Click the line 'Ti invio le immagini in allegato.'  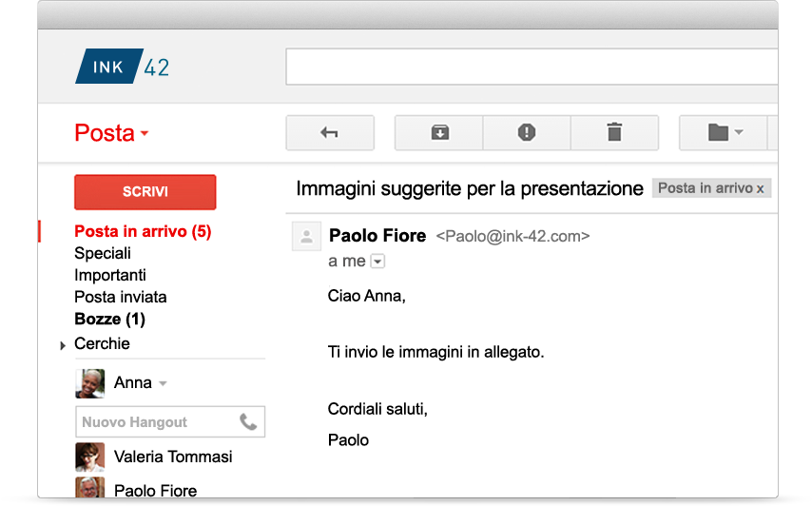(x=436, y=352)
